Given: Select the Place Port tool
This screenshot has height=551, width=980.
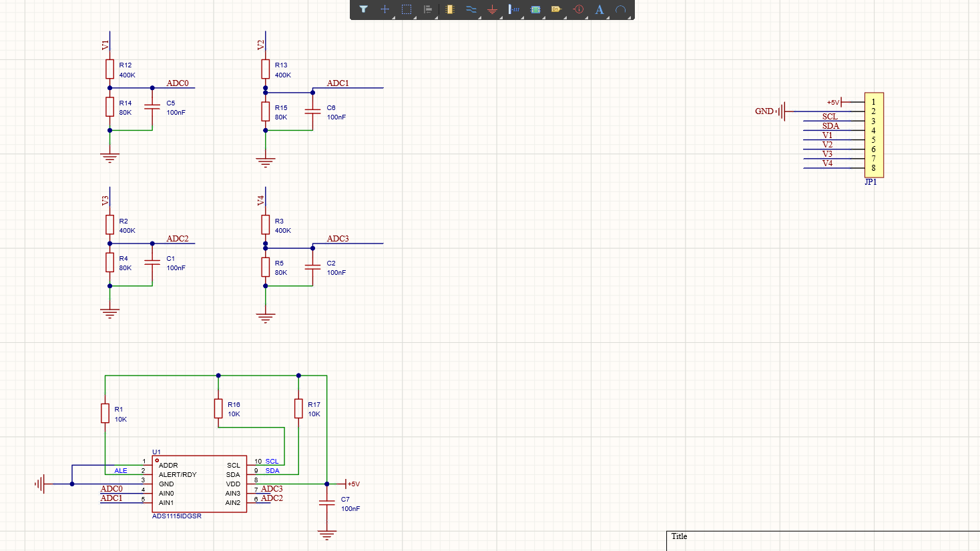Looking at the screenshot, I should (556, 9).
